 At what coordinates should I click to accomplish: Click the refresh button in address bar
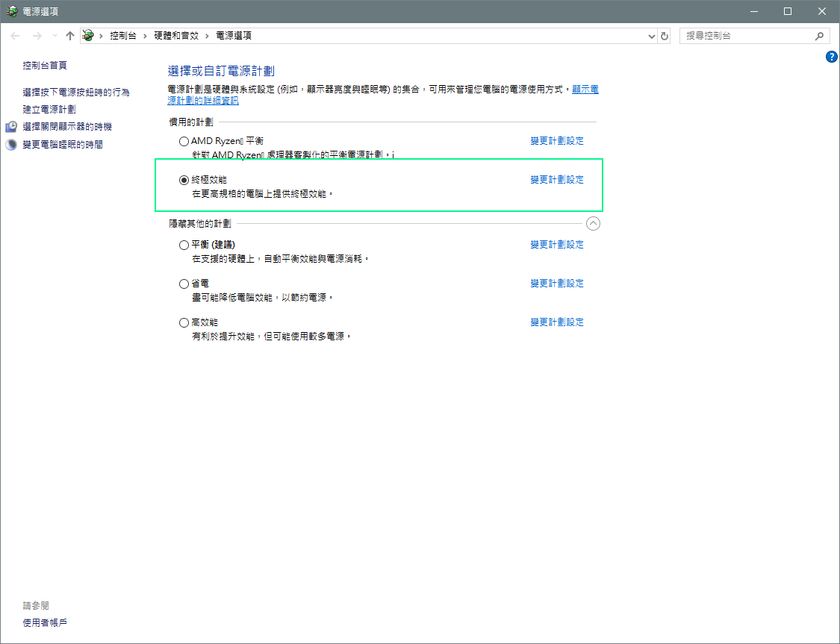(x=665, y=36)
